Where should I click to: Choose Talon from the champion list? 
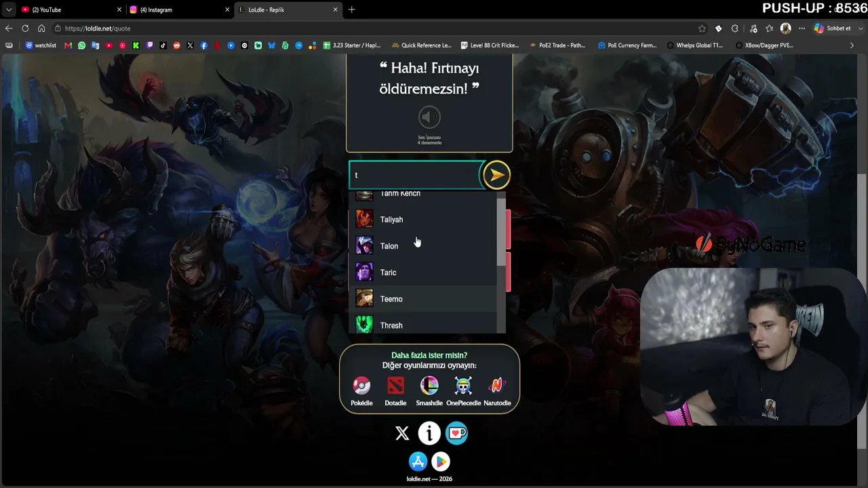point(423,246)
